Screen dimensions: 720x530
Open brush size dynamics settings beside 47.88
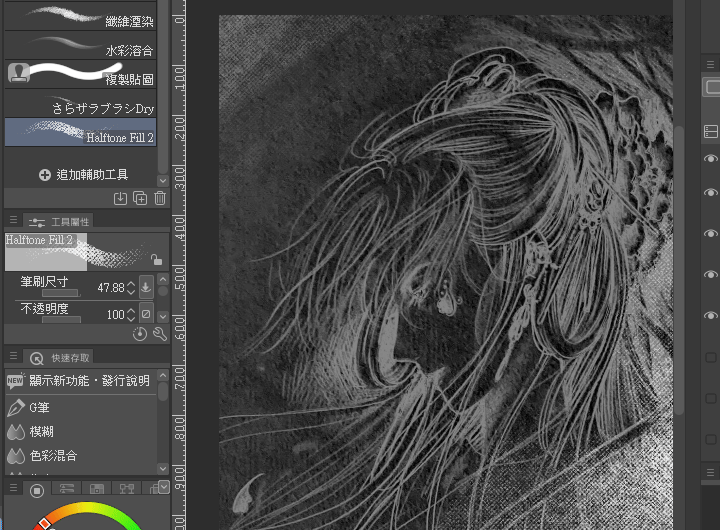pos(146,288)
